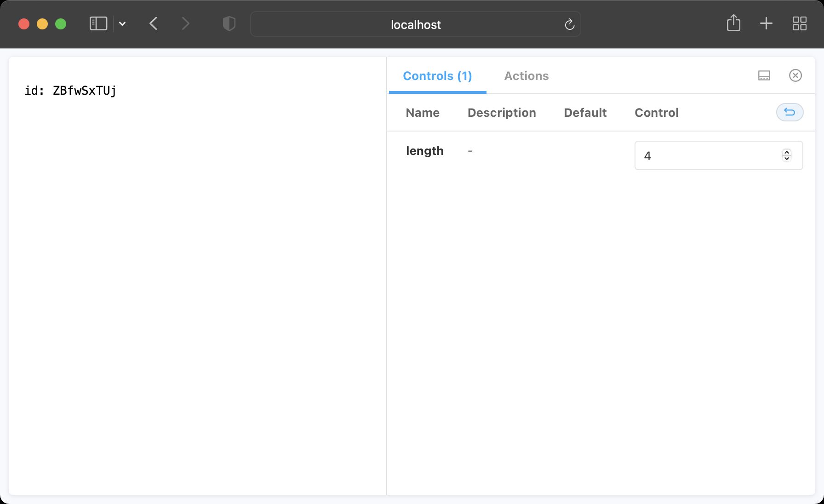Click the Description column header

tap(502, 112)
